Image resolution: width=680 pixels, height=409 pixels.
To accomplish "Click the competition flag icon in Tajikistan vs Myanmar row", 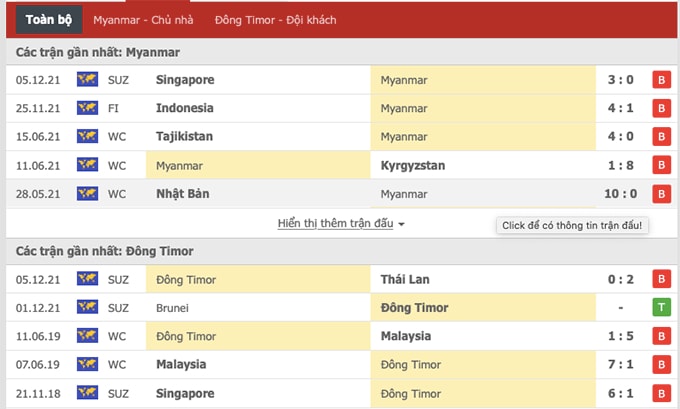I will pyautogui.click(x=87, y=136).
